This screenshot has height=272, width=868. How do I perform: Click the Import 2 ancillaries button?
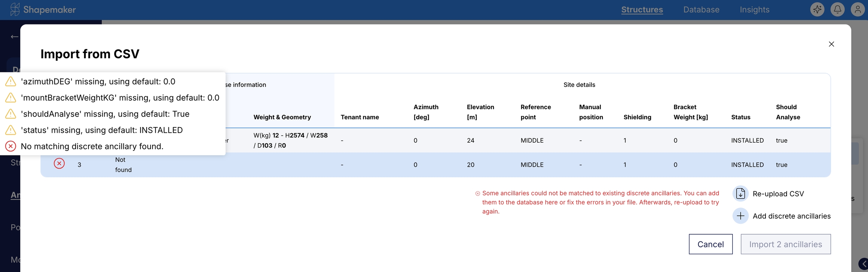click(785, 244)
